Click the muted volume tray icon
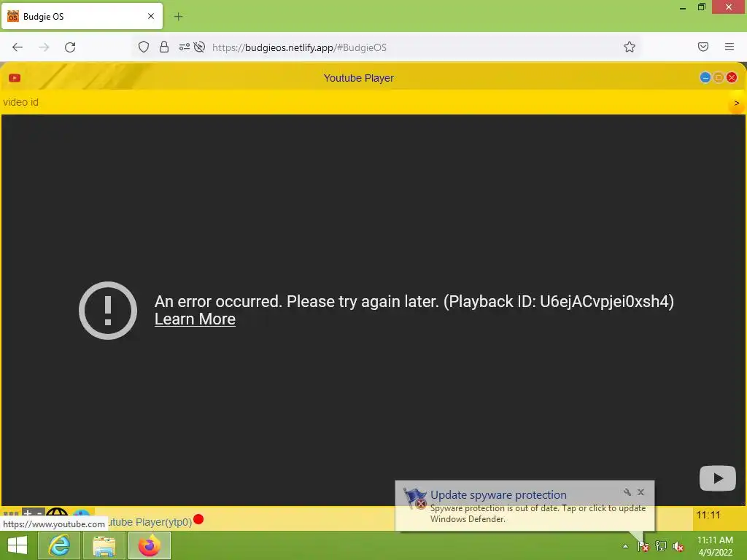 click(678, 546)
